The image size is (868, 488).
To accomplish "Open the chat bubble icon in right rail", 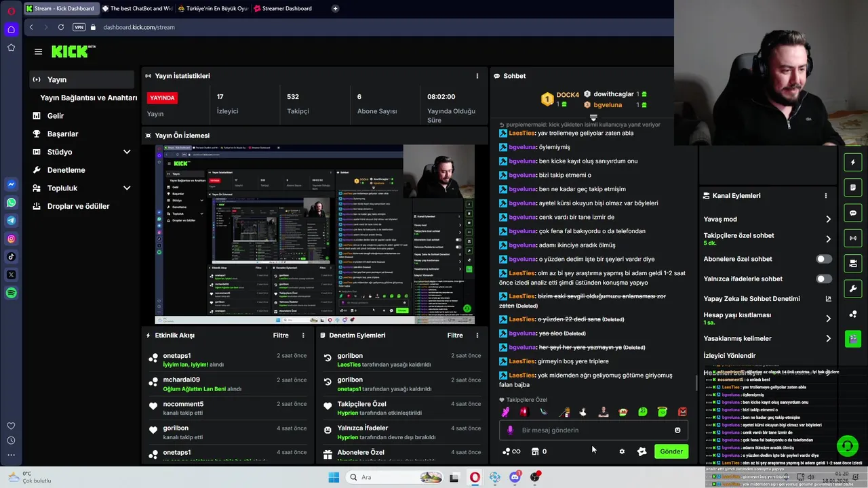I will [x=853, y=213].
